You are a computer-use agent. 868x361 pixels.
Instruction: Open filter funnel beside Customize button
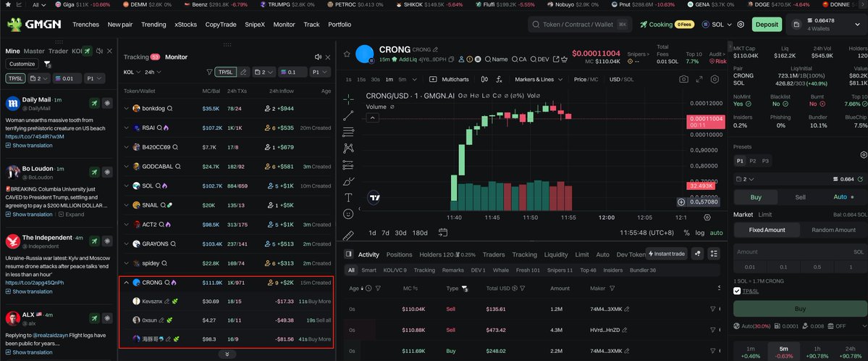pyautogui.click(x=48, y=65)
